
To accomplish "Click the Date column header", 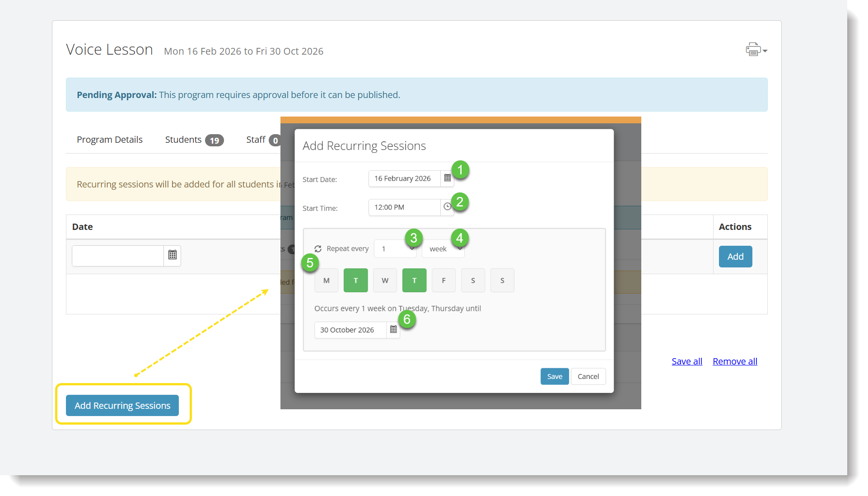I will pyautogui.click(x=83, y=227).
